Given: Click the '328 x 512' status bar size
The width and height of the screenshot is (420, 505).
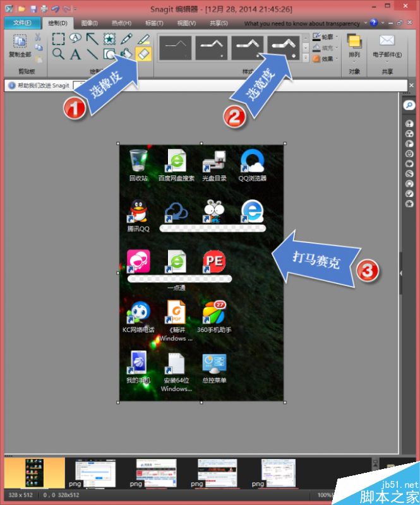Looking at the screenshot, I should (21, 495).
